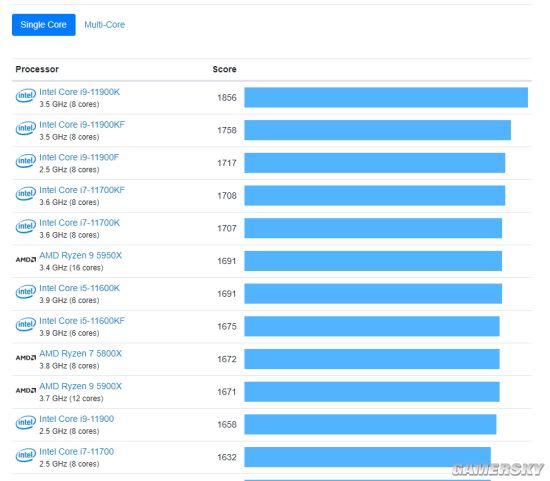The height and width of the screenshot is (481, 550).
Task: Click Intel logo beside i9-11900KF
Action: point(26,128)
